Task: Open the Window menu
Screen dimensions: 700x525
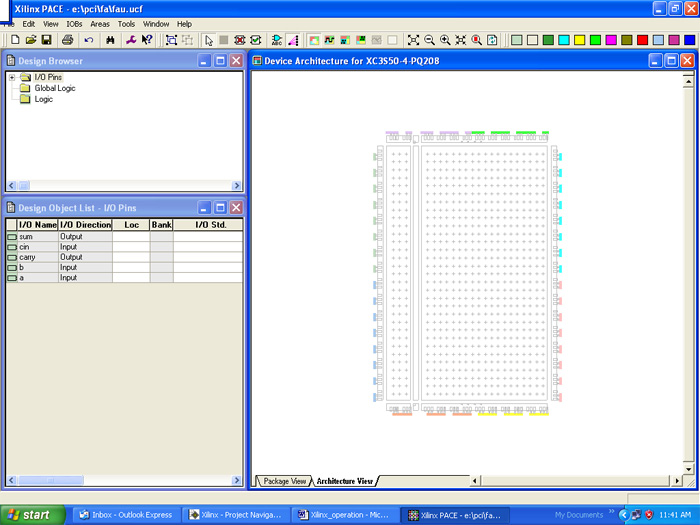Action: pyautogui.click(x=156, y=24)
